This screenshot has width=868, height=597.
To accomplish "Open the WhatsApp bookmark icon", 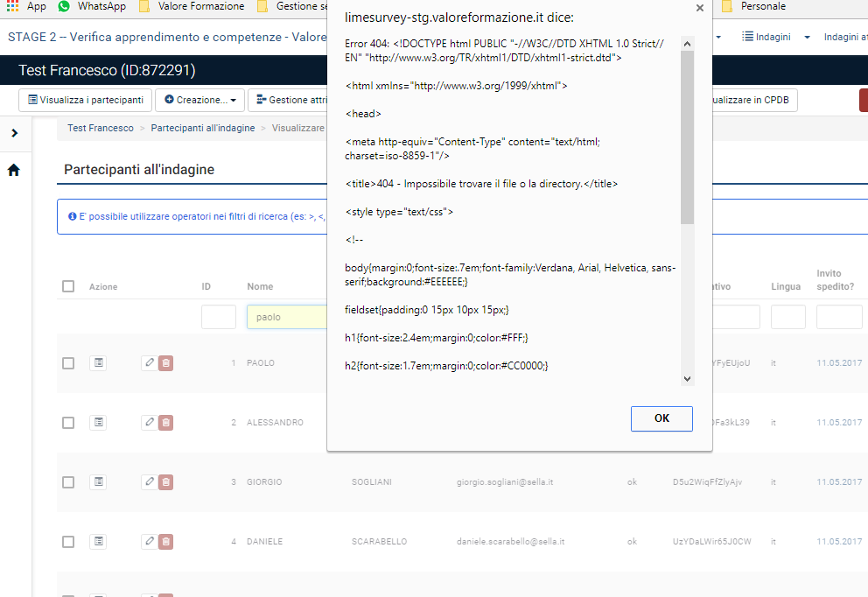I will click(x=63, y=6).
